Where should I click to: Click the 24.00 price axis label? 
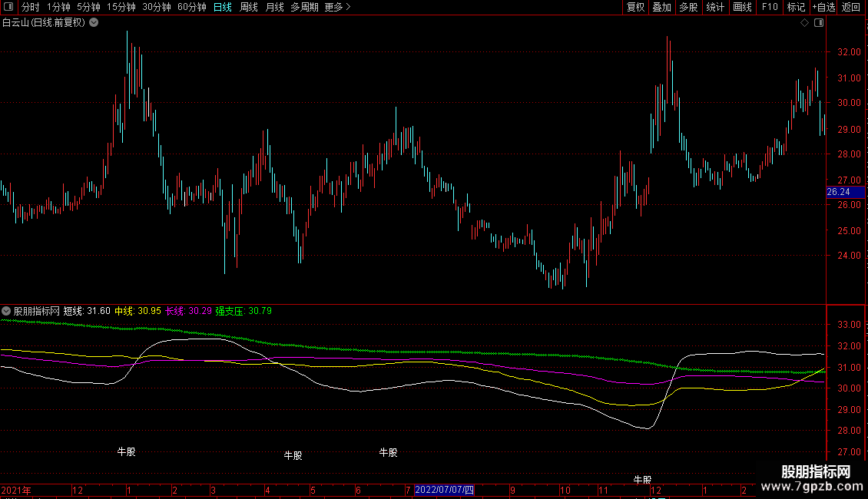pos(849,256)
